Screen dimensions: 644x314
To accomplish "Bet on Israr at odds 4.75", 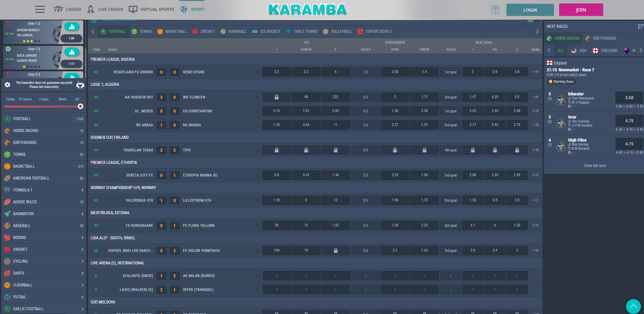I will click(x=629, y=121).
